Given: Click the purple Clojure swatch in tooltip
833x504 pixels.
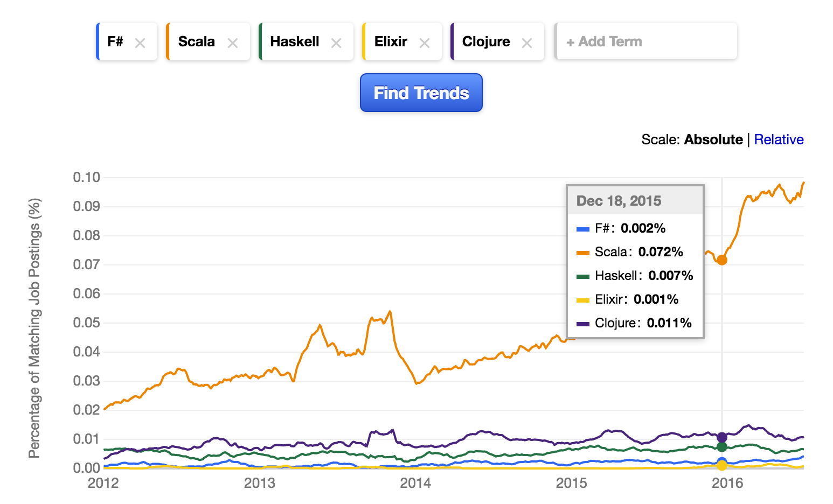Looking at the screenshot, I should 583,324.
